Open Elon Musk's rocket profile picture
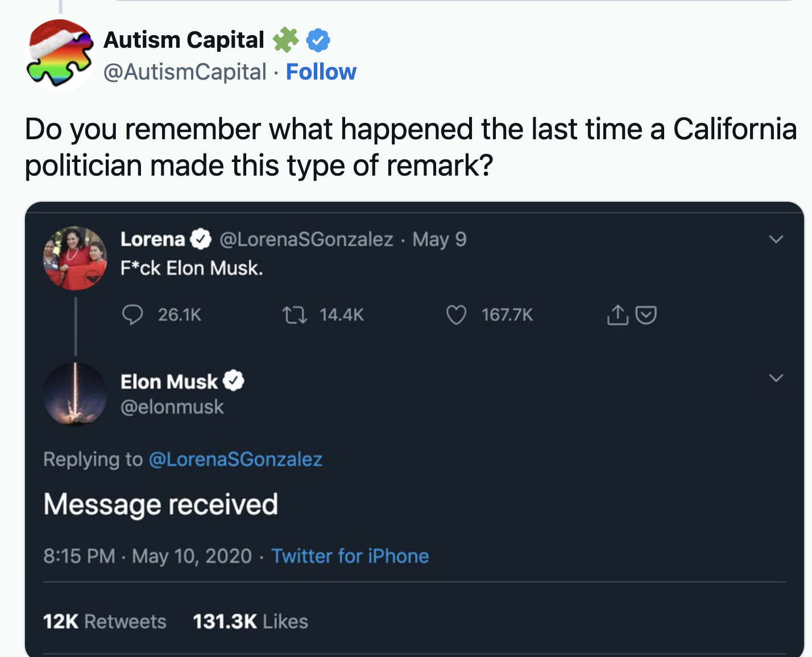 tap(75, 394)
